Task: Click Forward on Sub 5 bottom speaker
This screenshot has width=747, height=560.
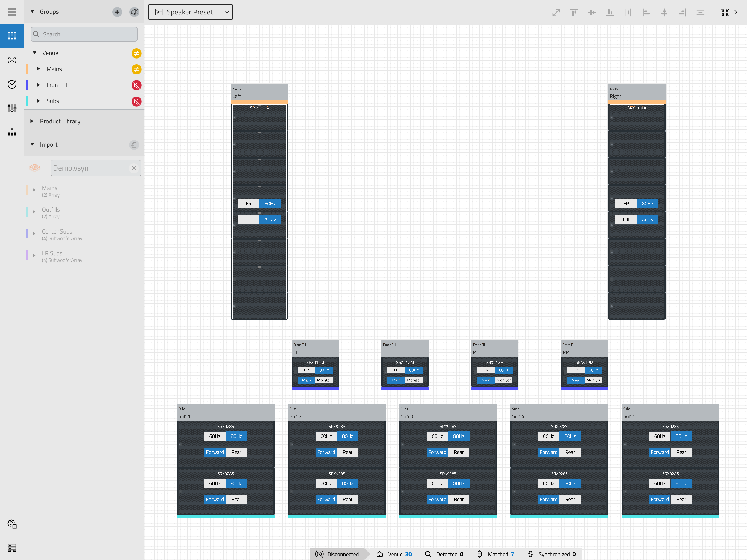Action: 660,499
